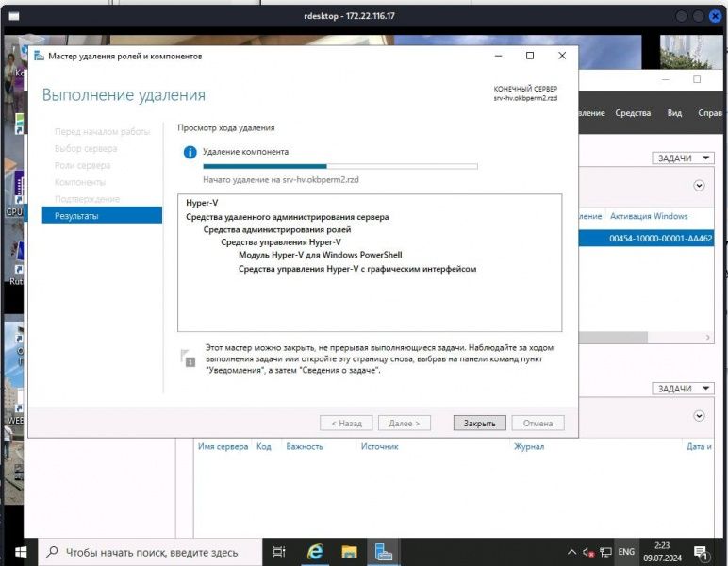Collapse the upper panel with chevron
The width and height of the screenshot is (728, 566).
pyautogui.click(x=699, y=186)
